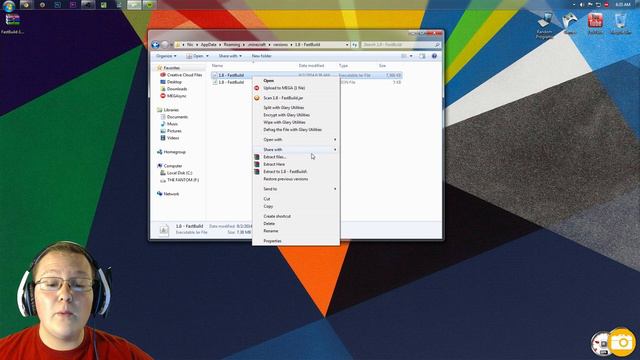Toggle the preview pane icon

pyautogui.click(x=422, y=56)
